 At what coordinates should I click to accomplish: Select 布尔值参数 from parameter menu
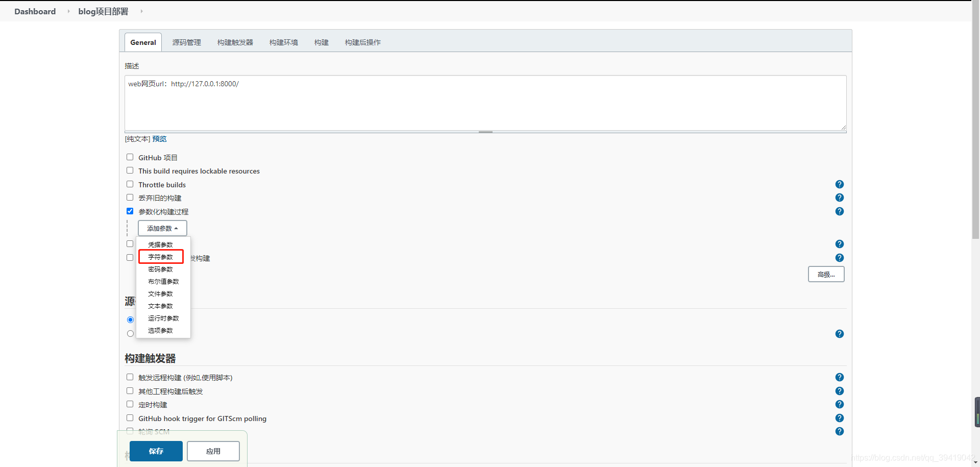[163, 281]
